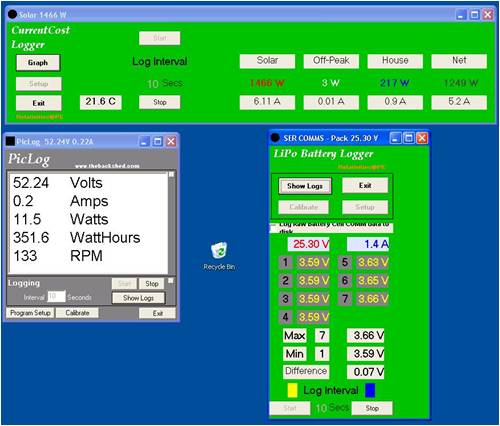Minimize the Solar 1466 W window

461,15
